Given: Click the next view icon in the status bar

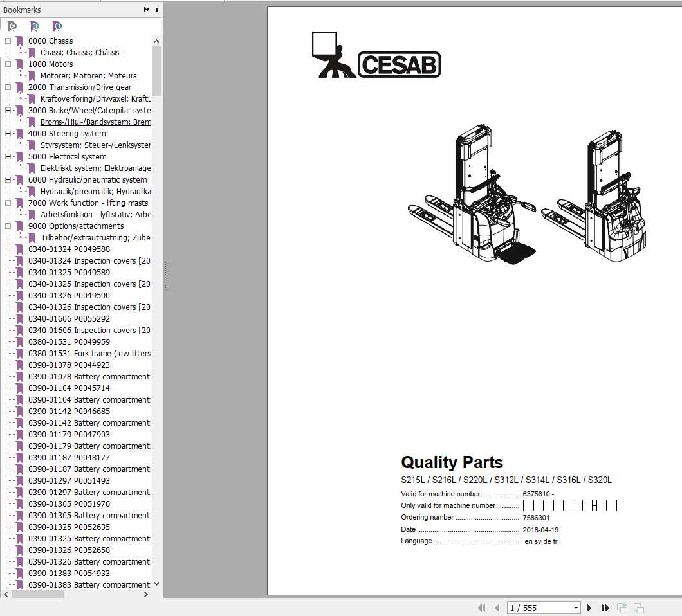Looking at the screenshot, I should [638, 608].
